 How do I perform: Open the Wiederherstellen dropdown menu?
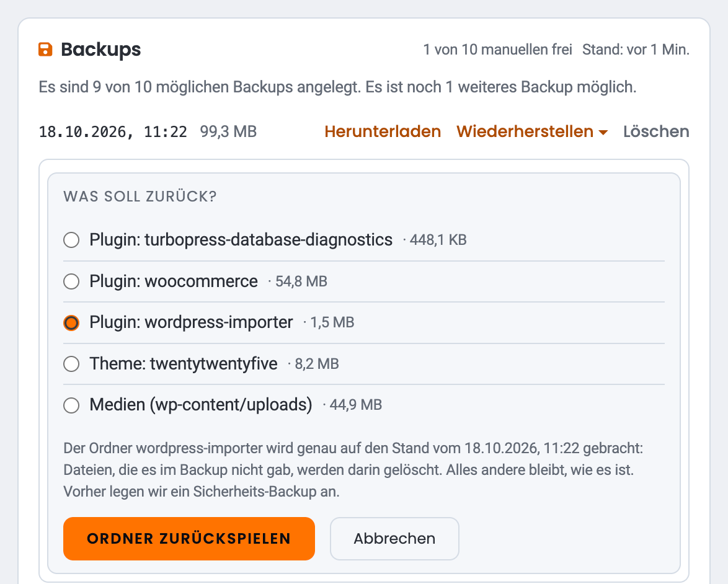click(x=532, y=131)
